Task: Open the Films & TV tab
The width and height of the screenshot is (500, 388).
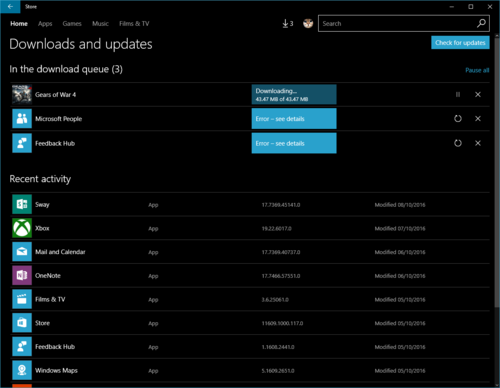Action: 134,24
